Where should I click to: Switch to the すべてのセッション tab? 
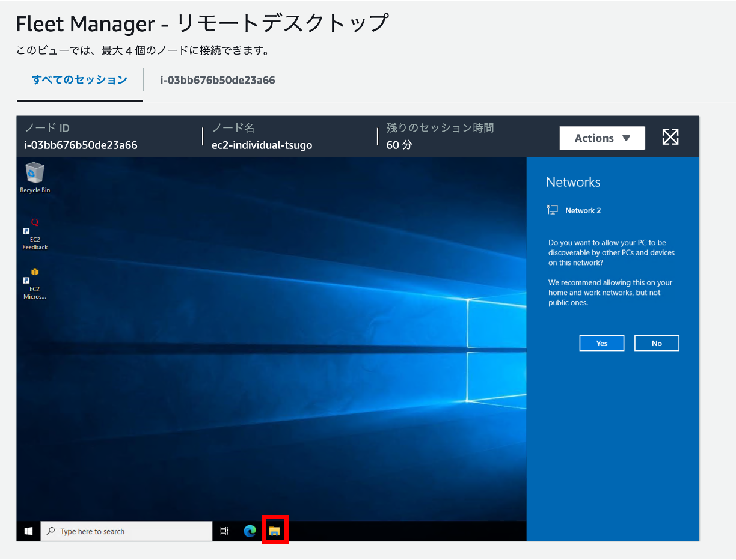(80, 80)
